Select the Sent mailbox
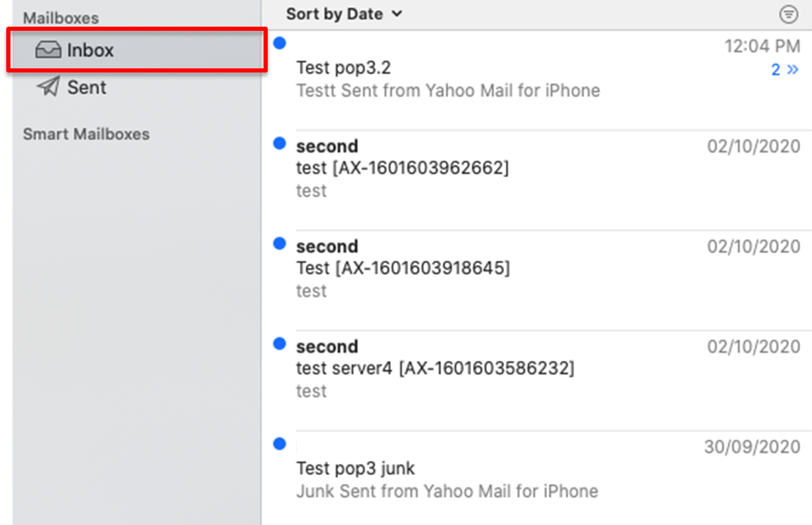Viewport: 812px width, 525px height. click(87, 87)
